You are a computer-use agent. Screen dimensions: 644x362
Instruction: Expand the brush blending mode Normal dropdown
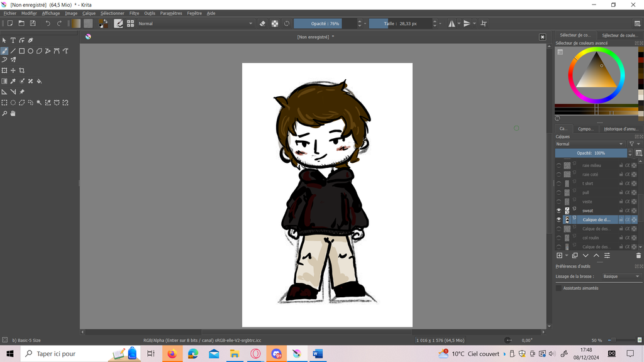(x=195, y=23)
